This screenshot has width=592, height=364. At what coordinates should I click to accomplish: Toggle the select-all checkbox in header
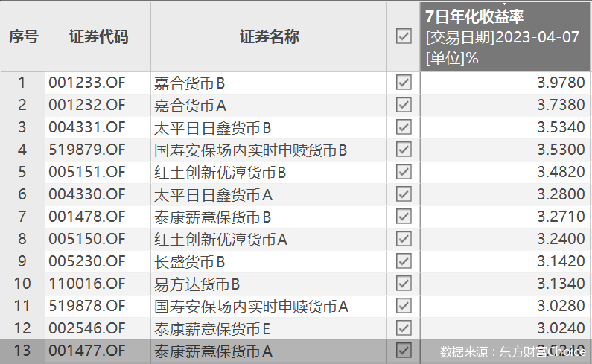pos(404,36)
